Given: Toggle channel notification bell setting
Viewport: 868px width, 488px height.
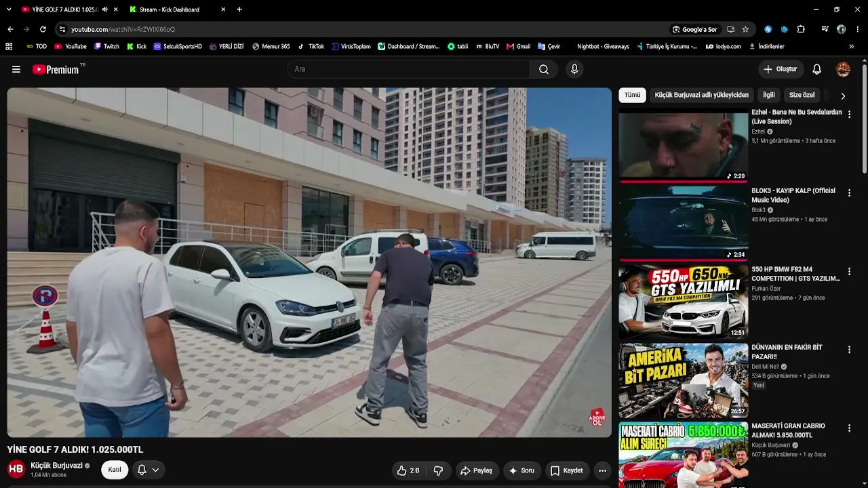Looking at the screenshot, I should click(x=149, y=470).
